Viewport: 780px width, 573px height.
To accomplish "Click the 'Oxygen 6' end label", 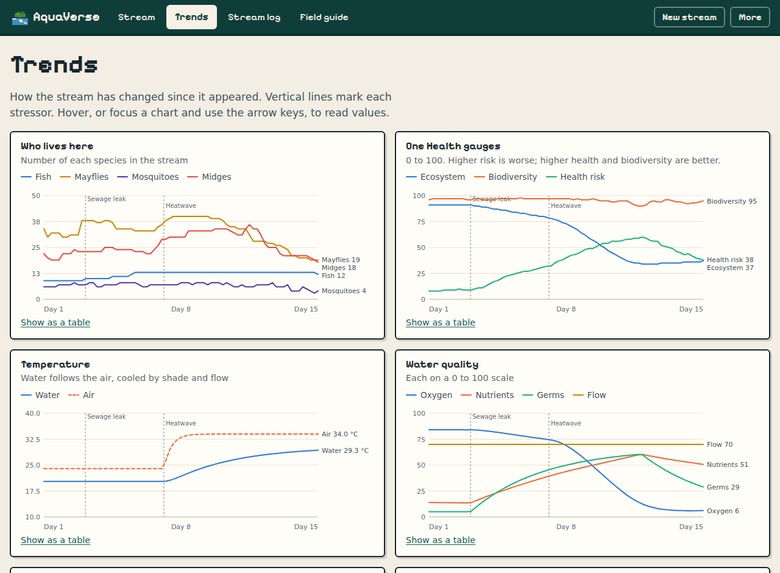I will (x=722, y=511).
